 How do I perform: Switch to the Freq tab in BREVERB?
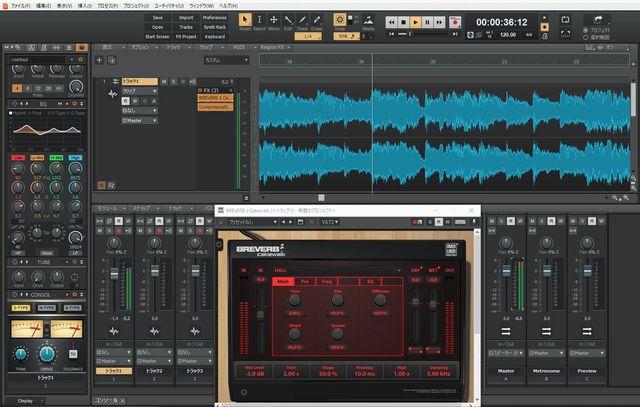coord(327,281)
